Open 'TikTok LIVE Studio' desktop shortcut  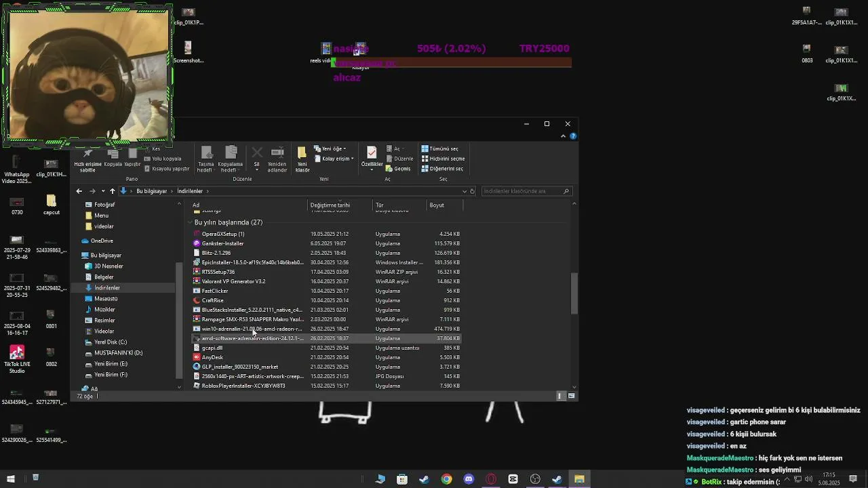tap(17, 359)
